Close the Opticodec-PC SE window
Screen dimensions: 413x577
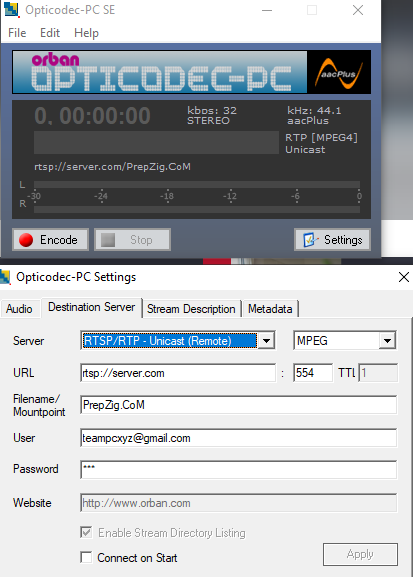pos(358,10)
